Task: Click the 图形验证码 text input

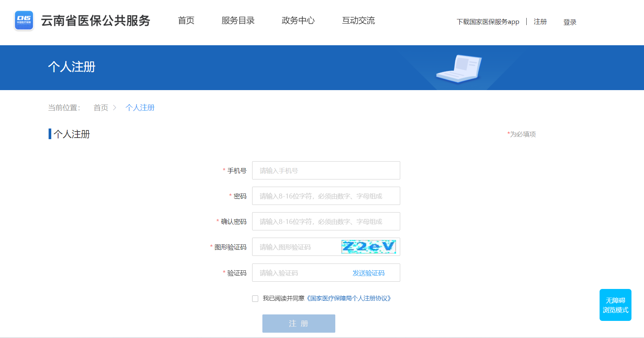Action: click(x=296, y=247)
